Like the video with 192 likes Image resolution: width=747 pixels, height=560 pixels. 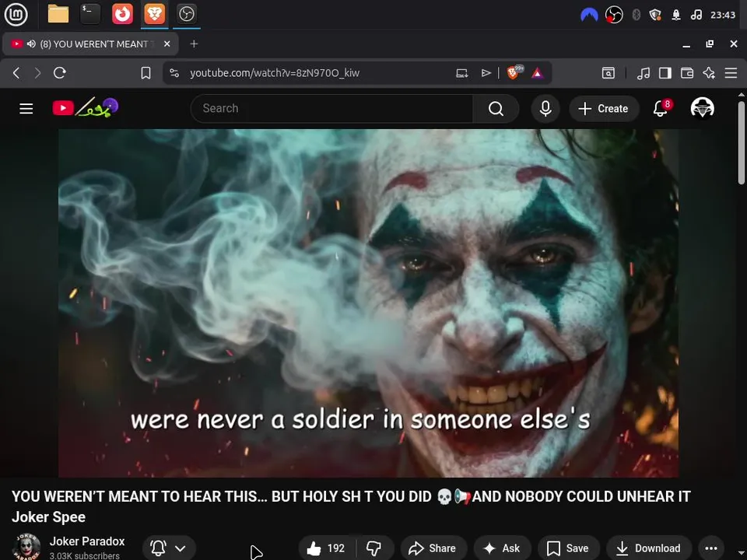327,548
